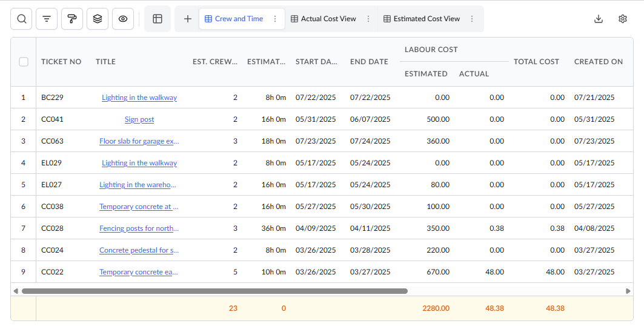
Task: Open Concrete pedestal ticket link
Action: [139, 250]
